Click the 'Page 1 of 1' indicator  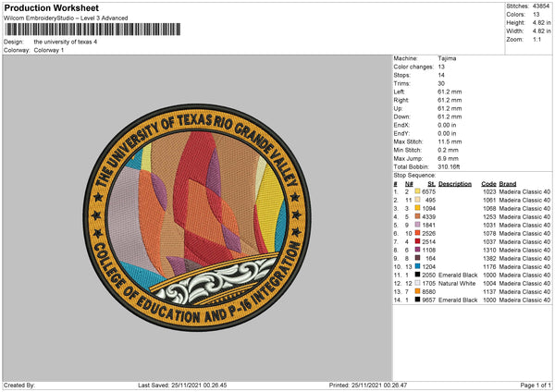536,385
